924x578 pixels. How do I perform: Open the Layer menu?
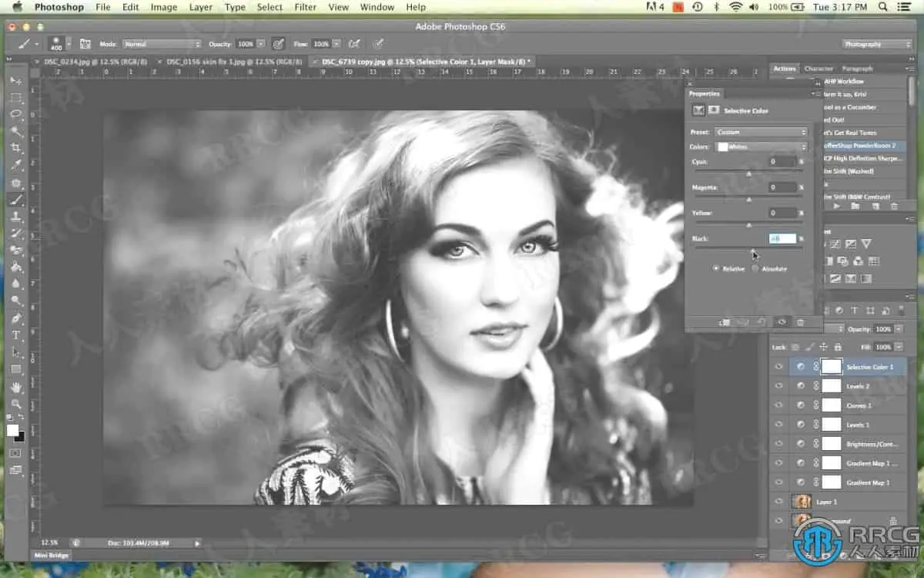tap(201, 7)
